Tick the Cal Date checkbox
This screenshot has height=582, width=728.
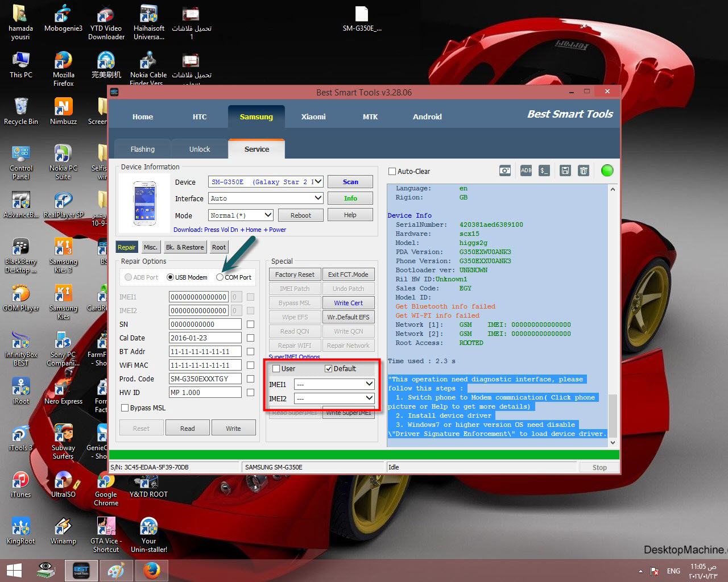coord(250,338)
